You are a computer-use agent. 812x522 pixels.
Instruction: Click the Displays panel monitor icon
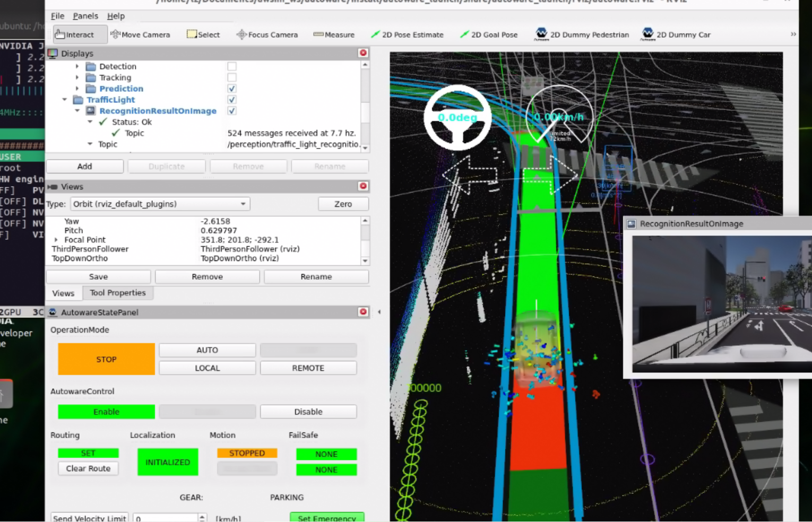point(53,54)
